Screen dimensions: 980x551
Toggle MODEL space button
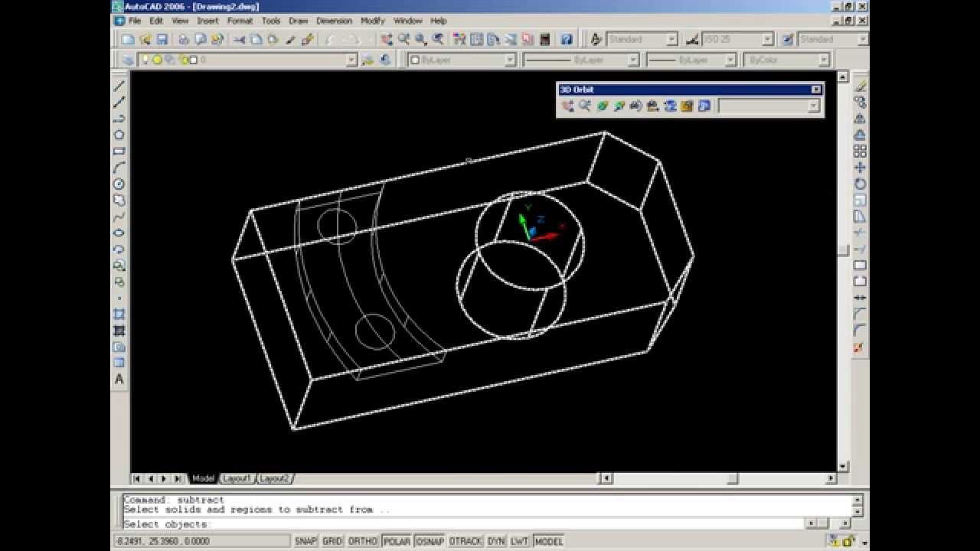pos(549,541)
